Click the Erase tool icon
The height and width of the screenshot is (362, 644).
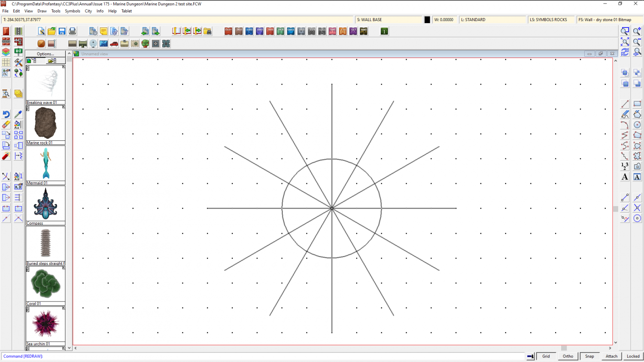pyautogui.click(x=6, y=125)
